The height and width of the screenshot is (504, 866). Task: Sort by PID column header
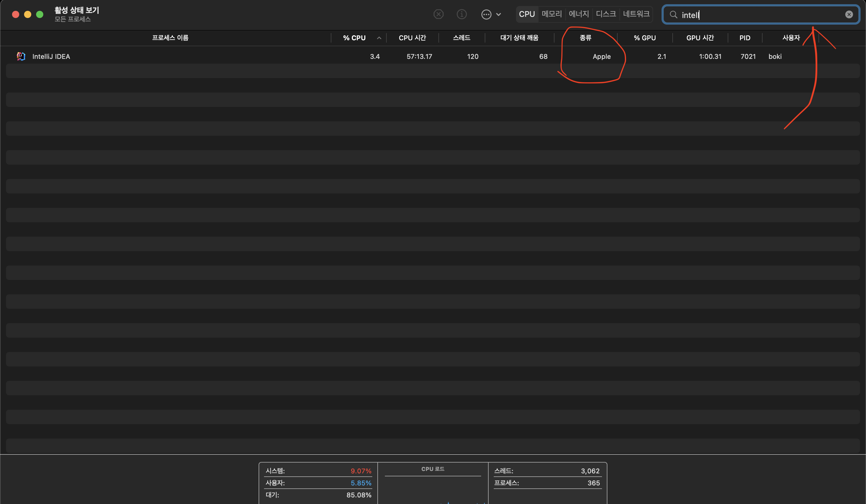(745, 38)
